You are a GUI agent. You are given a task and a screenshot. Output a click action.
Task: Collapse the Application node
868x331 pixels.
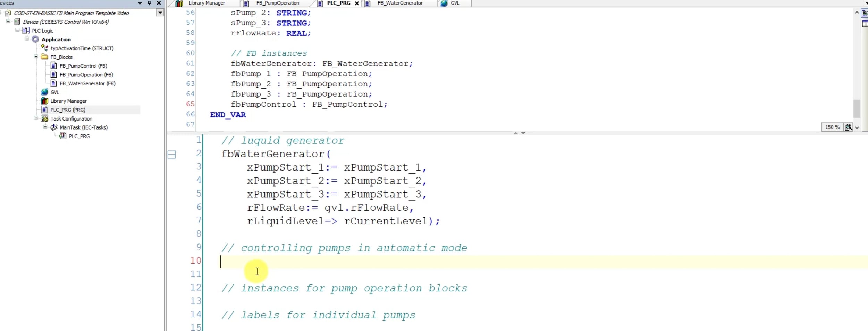[x=27, y=39]
